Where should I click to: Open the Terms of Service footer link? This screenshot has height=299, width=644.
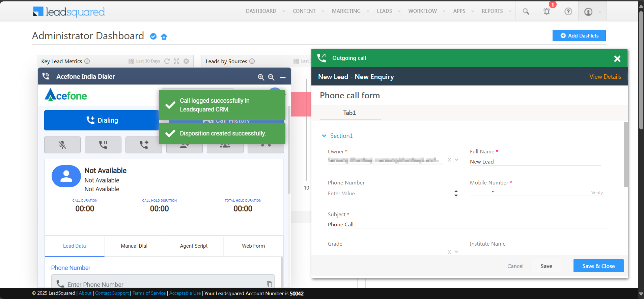(149, 293)
